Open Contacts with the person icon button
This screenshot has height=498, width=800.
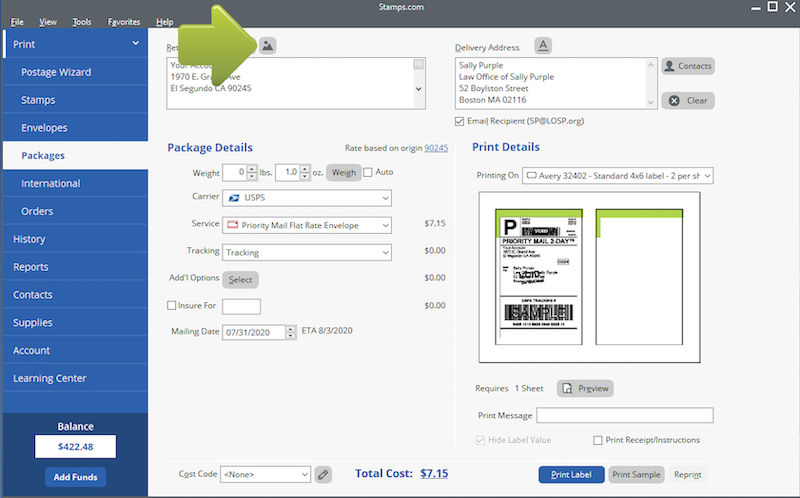[x=687, y=66]
